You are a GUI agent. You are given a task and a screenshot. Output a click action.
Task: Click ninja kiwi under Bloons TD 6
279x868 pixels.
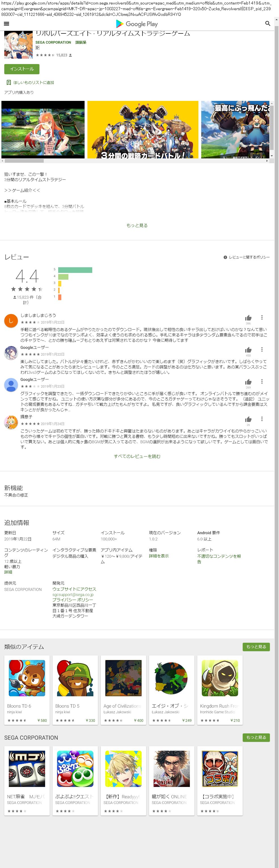[x=14, y=712]
